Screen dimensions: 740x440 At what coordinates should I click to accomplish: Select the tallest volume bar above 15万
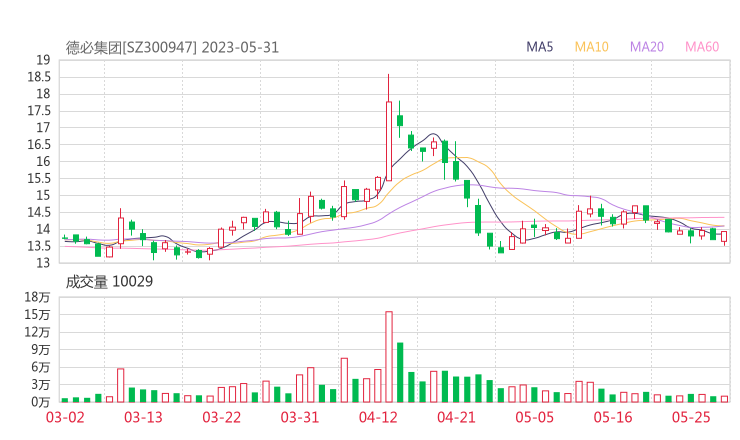(389, 357)
